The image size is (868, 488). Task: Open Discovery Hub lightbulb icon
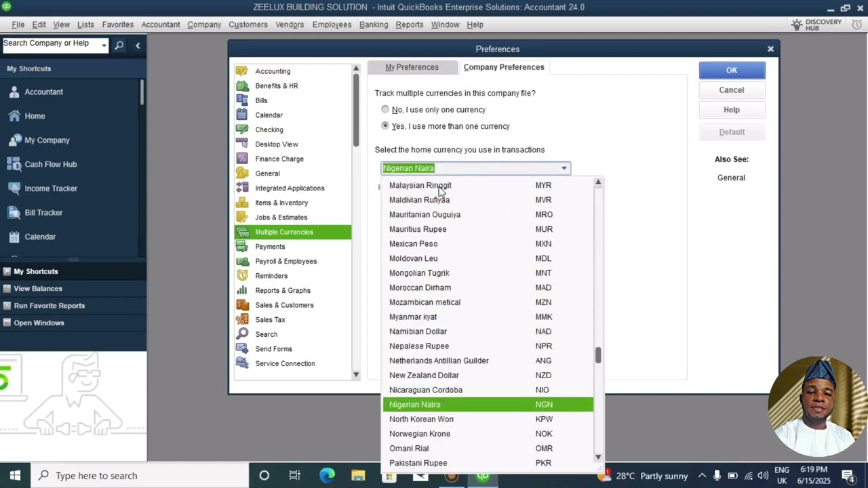click(797, 24)
